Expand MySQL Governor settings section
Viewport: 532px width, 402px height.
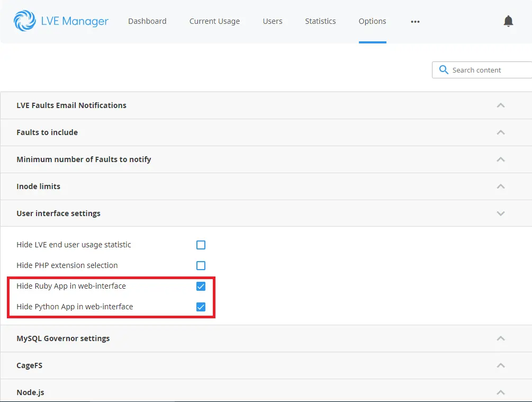pos(500,338)
